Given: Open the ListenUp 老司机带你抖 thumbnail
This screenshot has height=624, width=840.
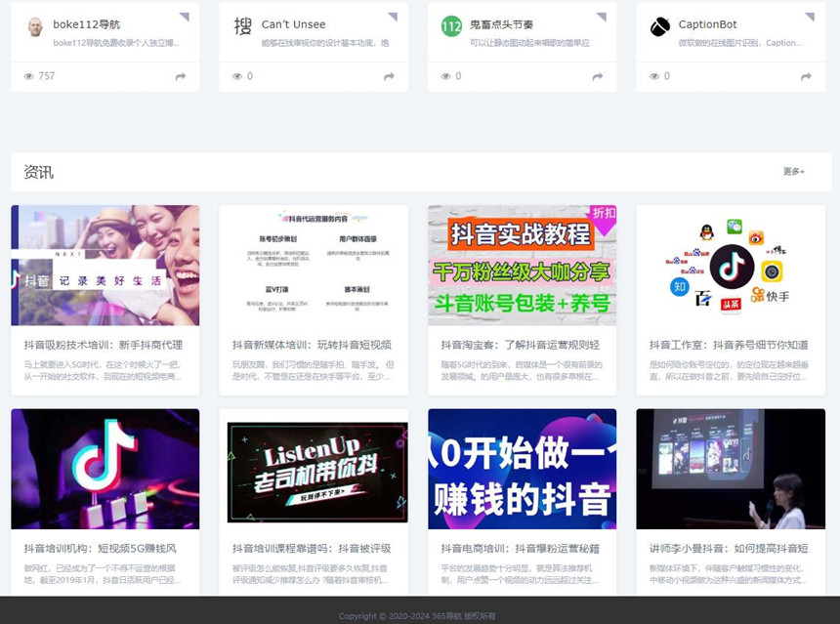Looking at the screenshot, I should pyautogui.click(x=314, y=469).
